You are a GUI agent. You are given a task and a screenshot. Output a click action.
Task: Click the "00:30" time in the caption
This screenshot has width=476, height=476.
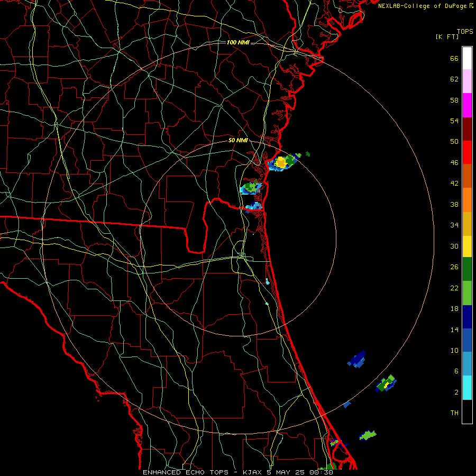tap(321, 472)
